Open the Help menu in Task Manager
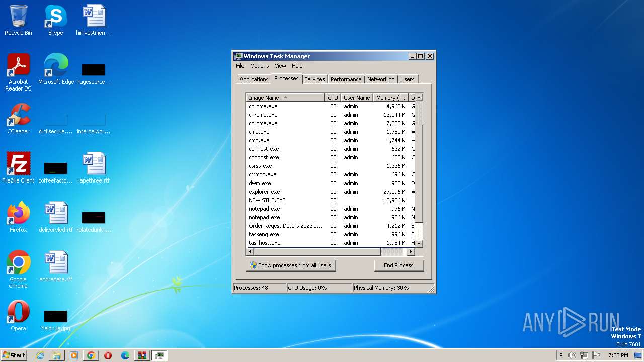 point(297,66)
